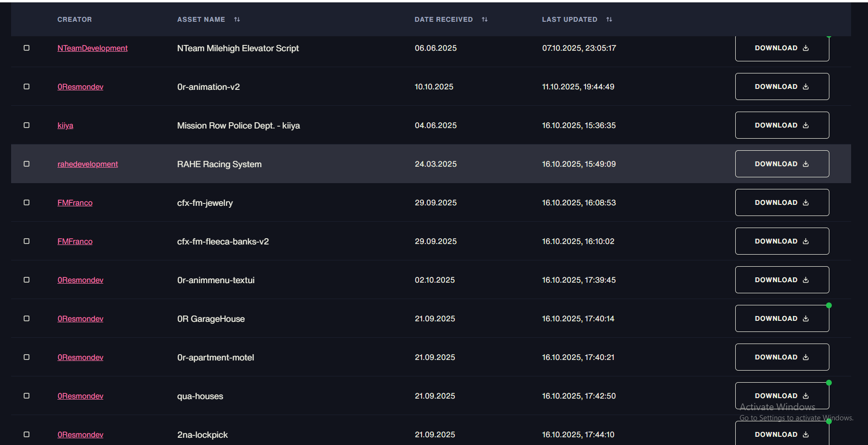Toggle checkbox for RAHE Racing System
The height and width of the screenshot is (445, 868).
[x=27, y=164]
